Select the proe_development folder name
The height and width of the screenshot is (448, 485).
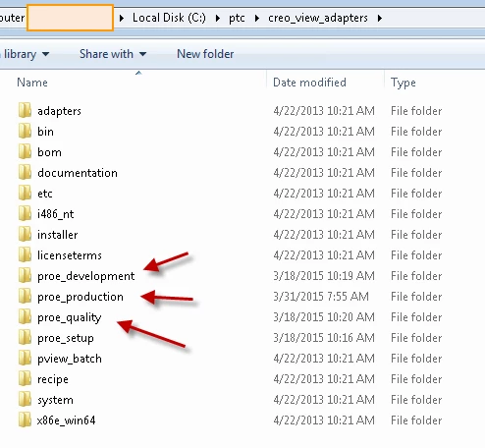pyautogui.click(x=85, y=276)
